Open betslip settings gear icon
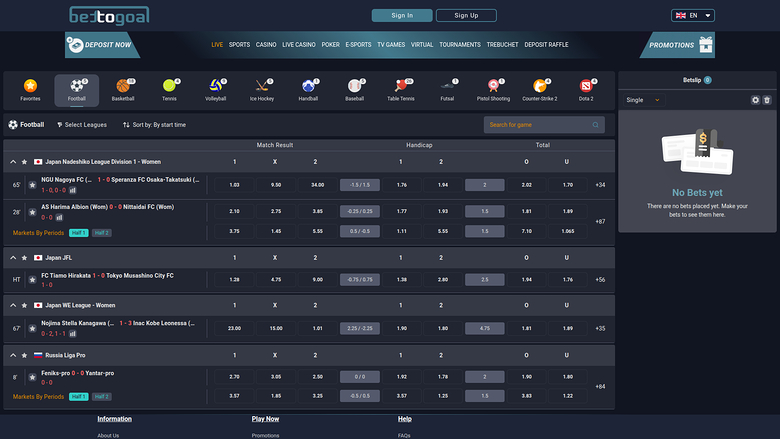Image resolution: width=780 pixels, height=439 pixels. click(755, 100)
